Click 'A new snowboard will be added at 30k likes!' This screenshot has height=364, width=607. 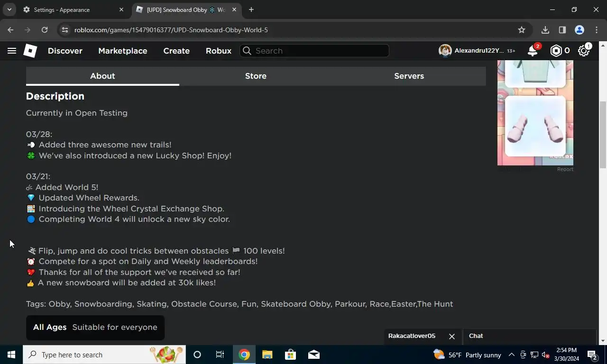point(121,282)
